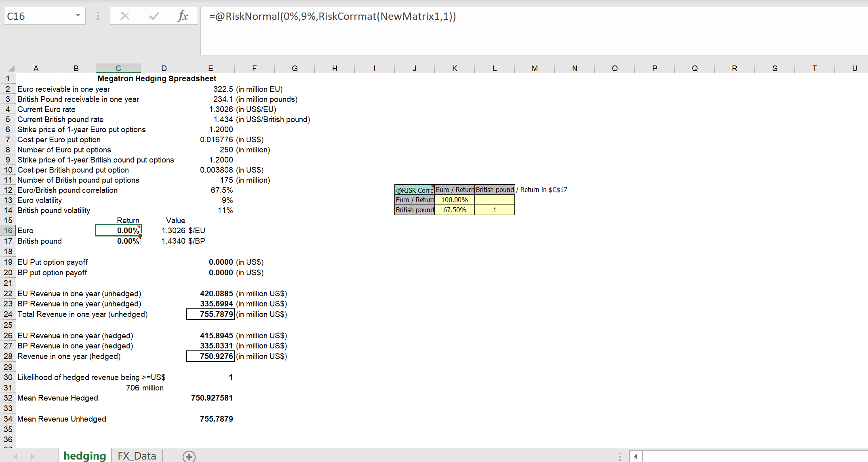Open the Insert Function dialog
Viewport: 868px width, 462px height.
[x=184, y=16]
